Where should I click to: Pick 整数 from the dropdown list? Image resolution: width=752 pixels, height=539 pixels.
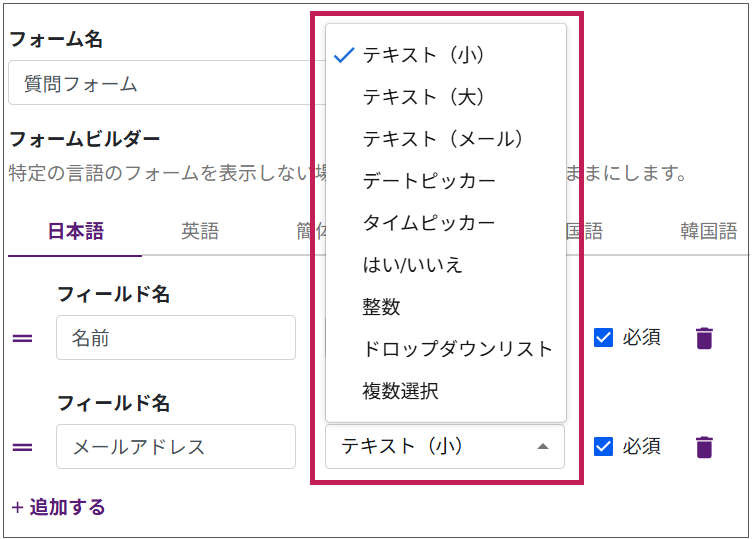tap(381, 307)
